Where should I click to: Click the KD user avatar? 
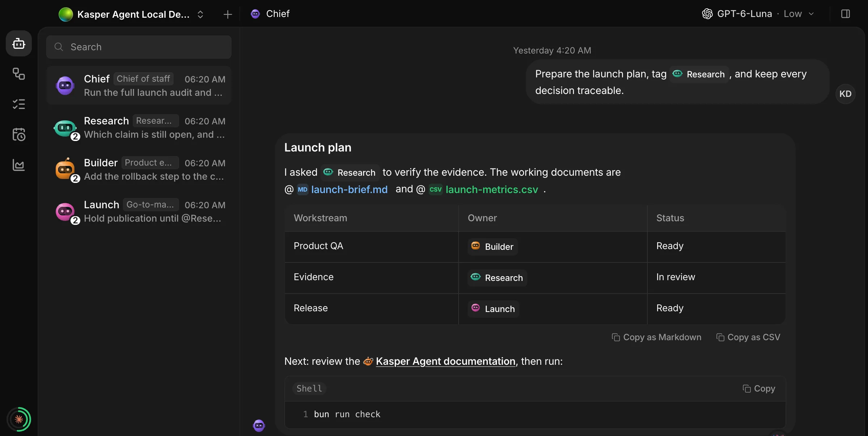pos(846,94)
